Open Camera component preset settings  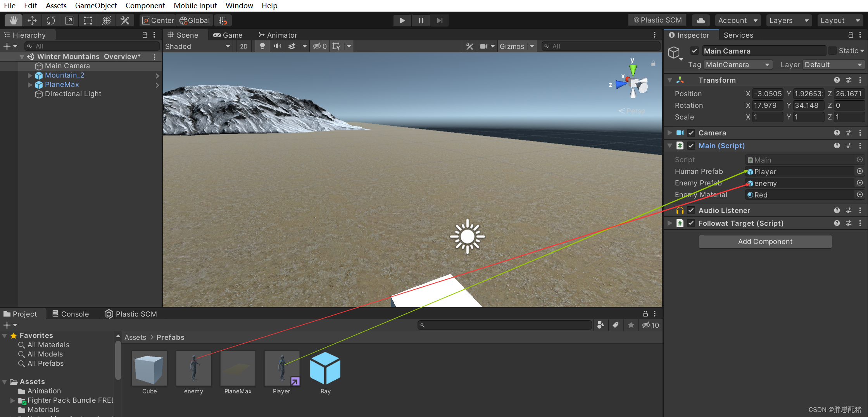(848, 133)
